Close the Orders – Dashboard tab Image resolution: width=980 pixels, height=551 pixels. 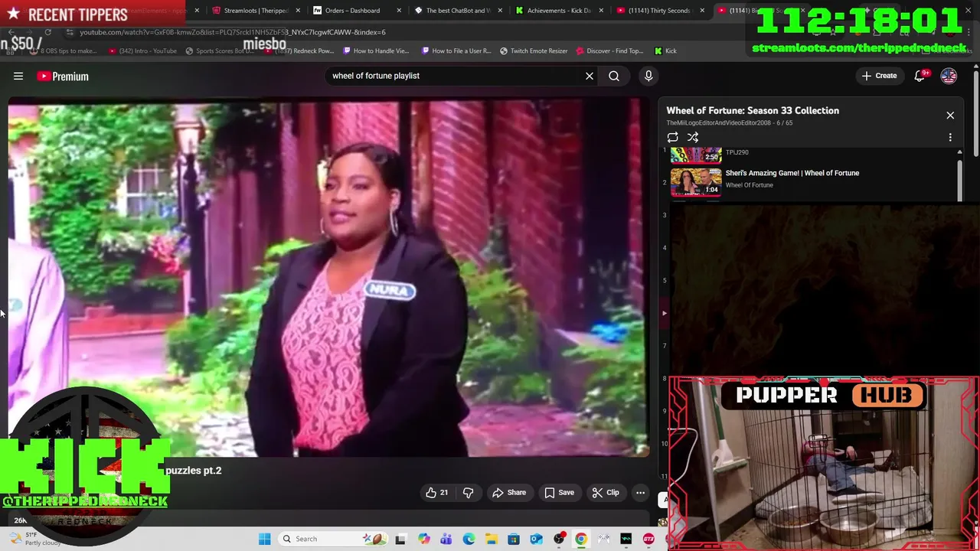pos(399,11)
